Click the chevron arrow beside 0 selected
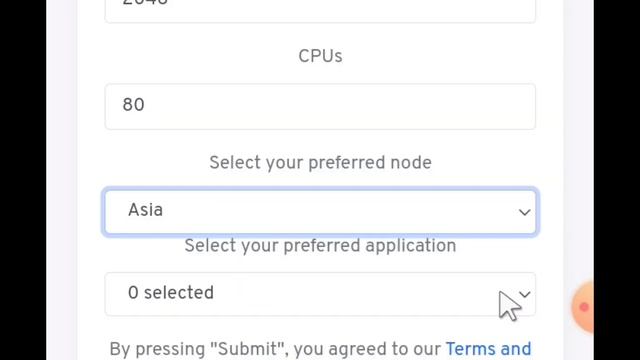Image resolution: width=640 pixels, height=360 pixels. pyautogui.click(x=525, y=294)
